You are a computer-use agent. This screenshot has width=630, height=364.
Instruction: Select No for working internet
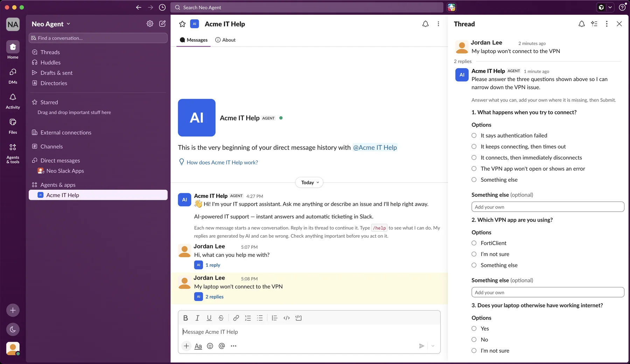[x=474, y=339]
